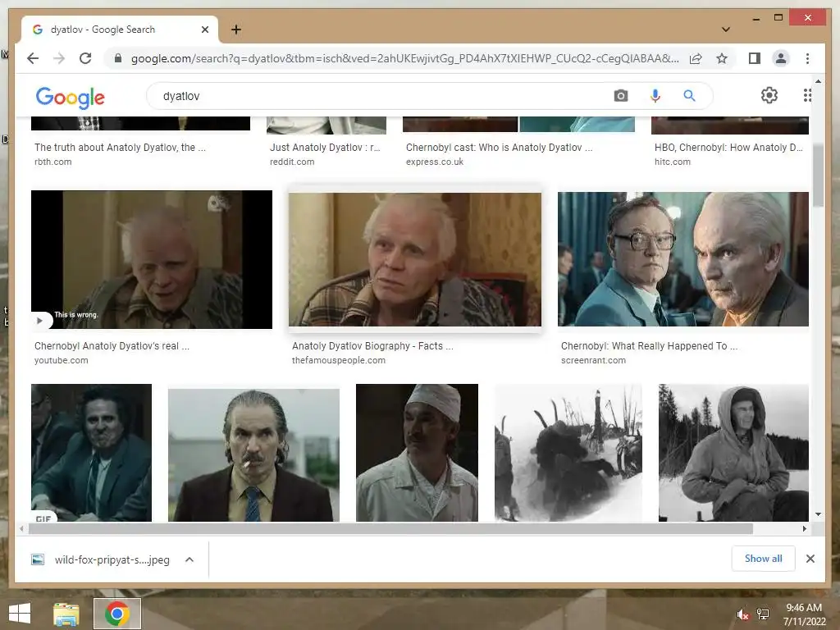Open Chrome three-dot menu

(x=807, y=58)
